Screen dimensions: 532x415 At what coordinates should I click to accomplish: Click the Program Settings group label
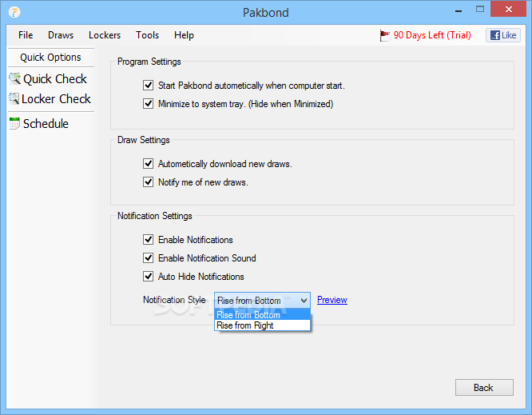coord(149,62)
